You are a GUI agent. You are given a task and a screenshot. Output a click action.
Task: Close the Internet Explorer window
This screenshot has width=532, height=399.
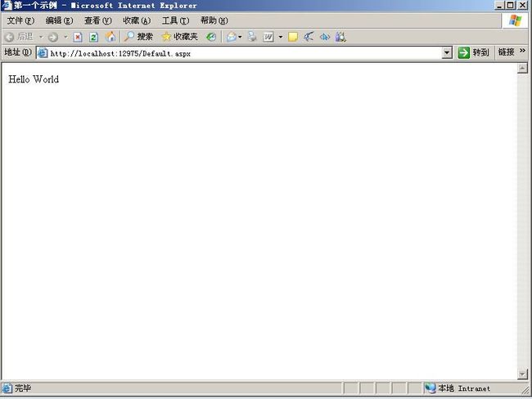[x=523, y=5]
